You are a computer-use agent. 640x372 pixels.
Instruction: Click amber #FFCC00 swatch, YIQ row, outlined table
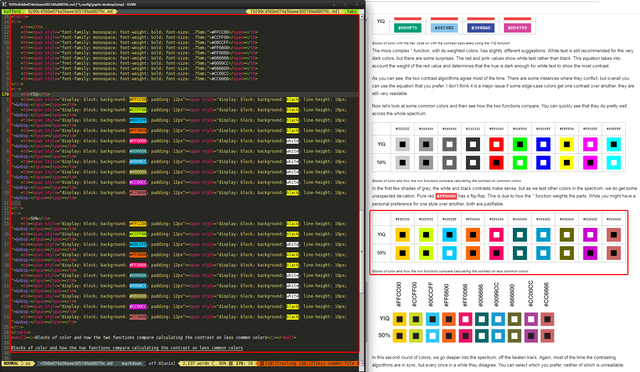(402, 235)
